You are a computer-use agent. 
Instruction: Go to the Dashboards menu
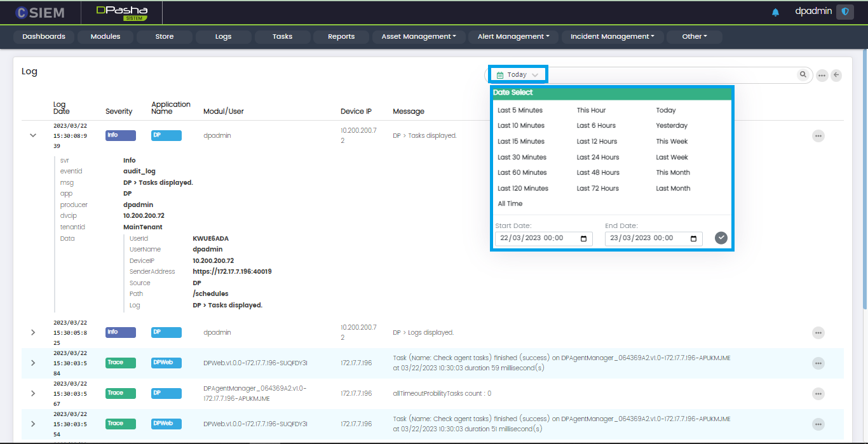(44, 37)
